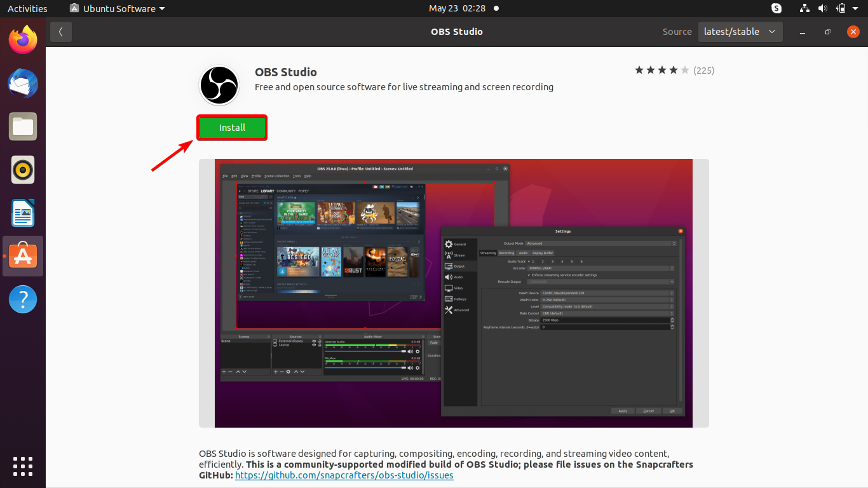
Task: Open the latest/stable source dropdown
Action: tap(740, 32)
